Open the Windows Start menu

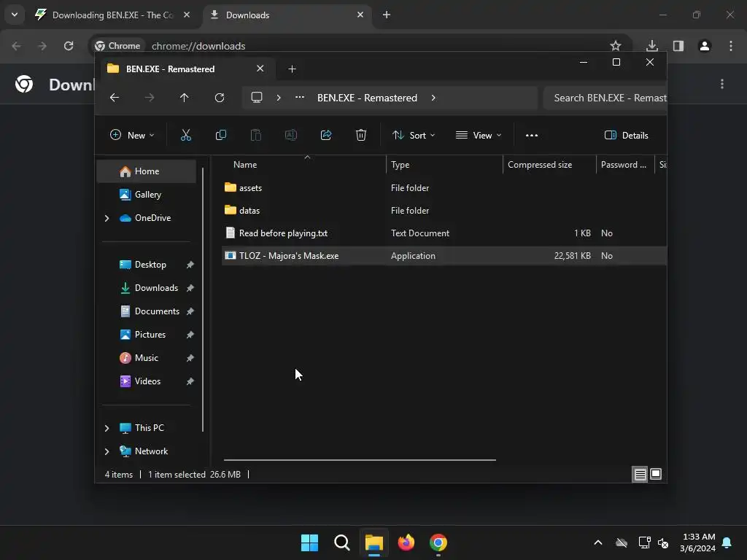[x=309, y=542]
